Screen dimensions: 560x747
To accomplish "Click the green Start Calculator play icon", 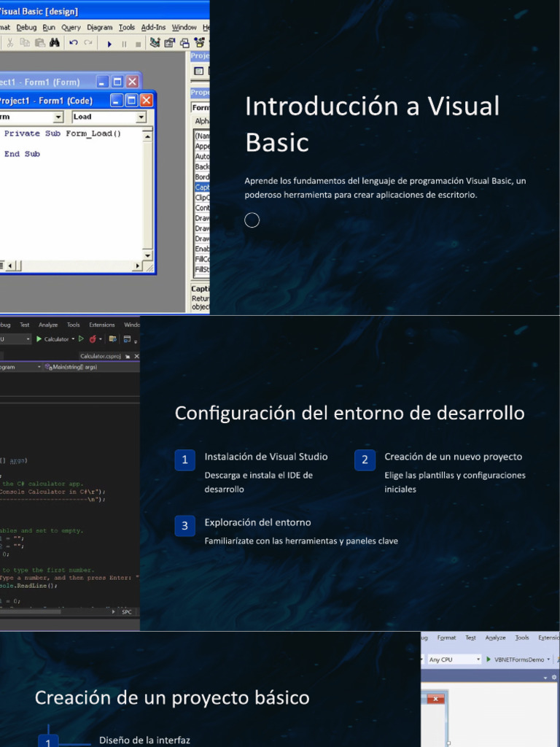I will click(x=39, y=339).
